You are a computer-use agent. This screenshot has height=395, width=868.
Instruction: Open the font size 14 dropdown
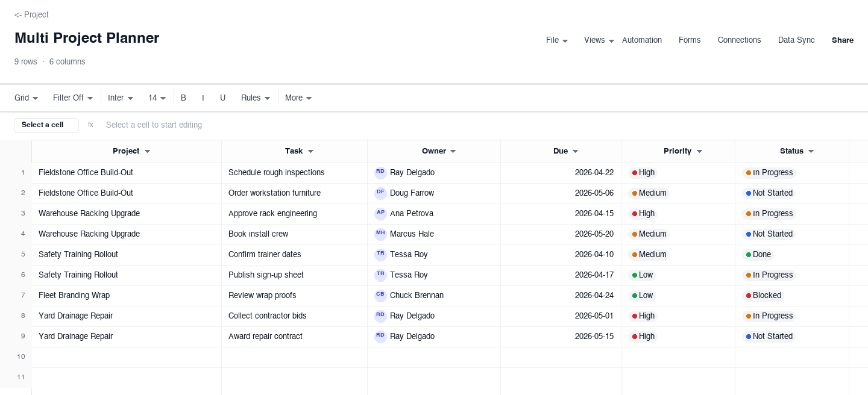157,98
